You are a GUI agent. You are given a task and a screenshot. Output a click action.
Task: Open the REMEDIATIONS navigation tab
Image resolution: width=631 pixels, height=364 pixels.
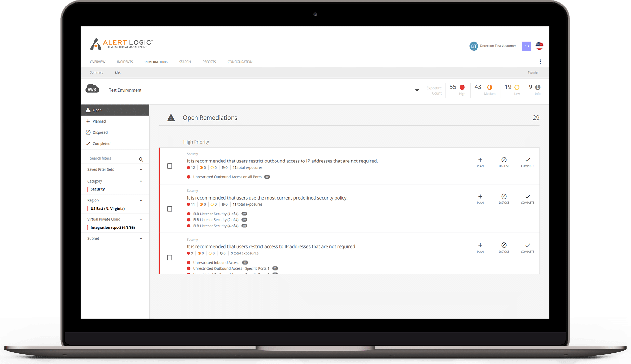[x=155, y=61]
